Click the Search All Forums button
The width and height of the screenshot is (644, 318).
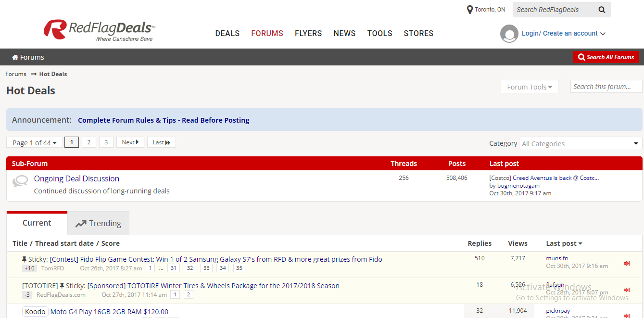tap(606, 57)
